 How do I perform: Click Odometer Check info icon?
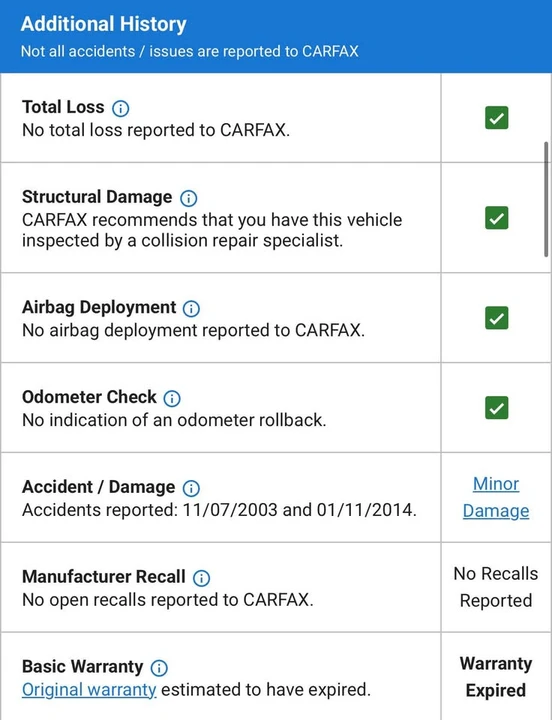tap(172, 399)
